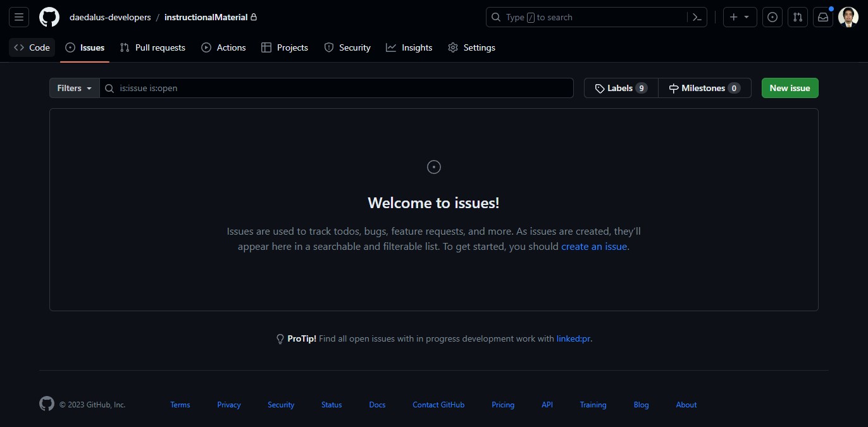Open the hamburger navigation menu

pyautogui.click(x=19, y=17)
